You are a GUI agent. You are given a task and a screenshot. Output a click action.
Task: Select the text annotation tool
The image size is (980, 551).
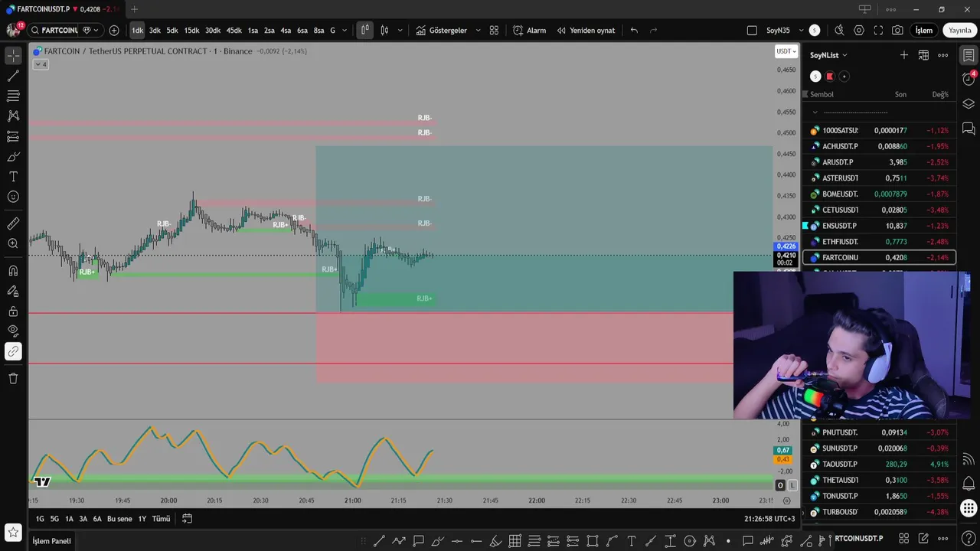point(13,177)
